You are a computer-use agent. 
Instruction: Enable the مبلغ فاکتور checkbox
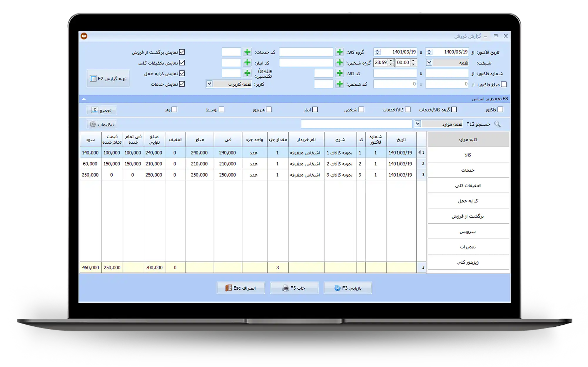[504, 84]
